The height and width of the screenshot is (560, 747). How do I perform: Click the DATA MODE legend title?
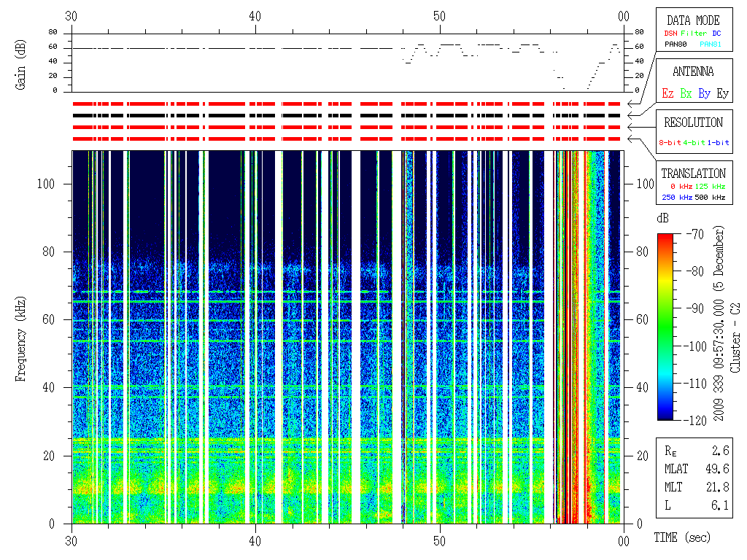pyautogui.click(x=693, y=20)
